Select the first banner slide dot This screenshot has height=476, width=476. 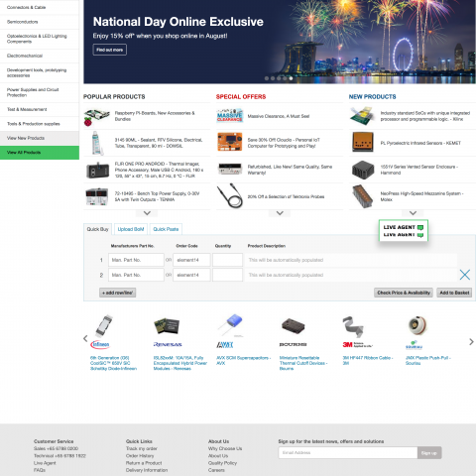point(267,78)
